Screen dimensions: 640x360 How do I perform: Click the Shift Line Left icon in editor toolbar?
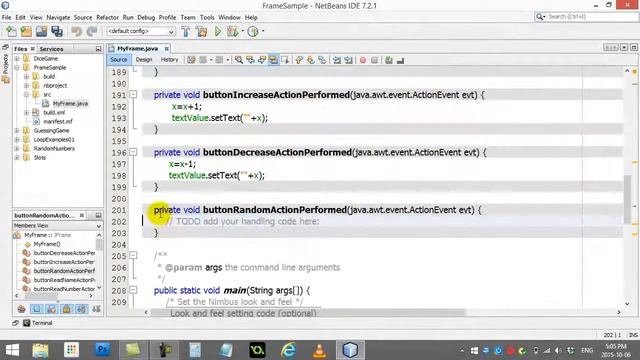coord(337,60)
